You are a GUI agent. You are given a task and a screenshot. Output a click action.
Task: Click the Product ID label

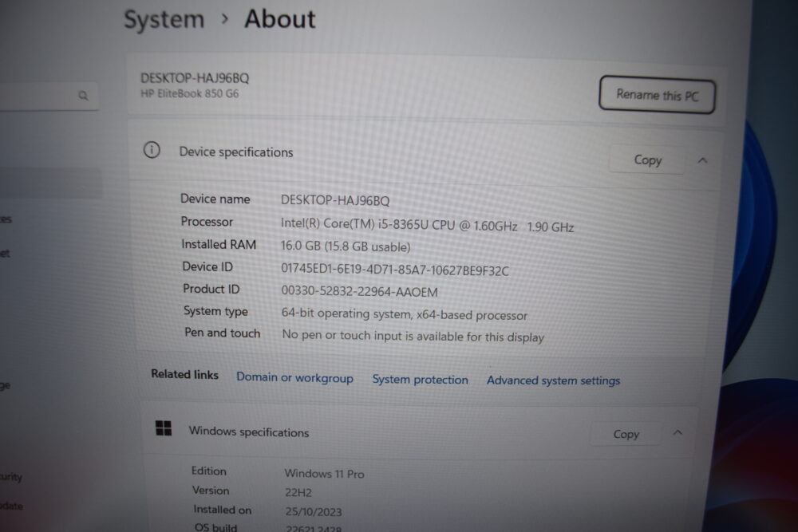(x=211, y=289)
